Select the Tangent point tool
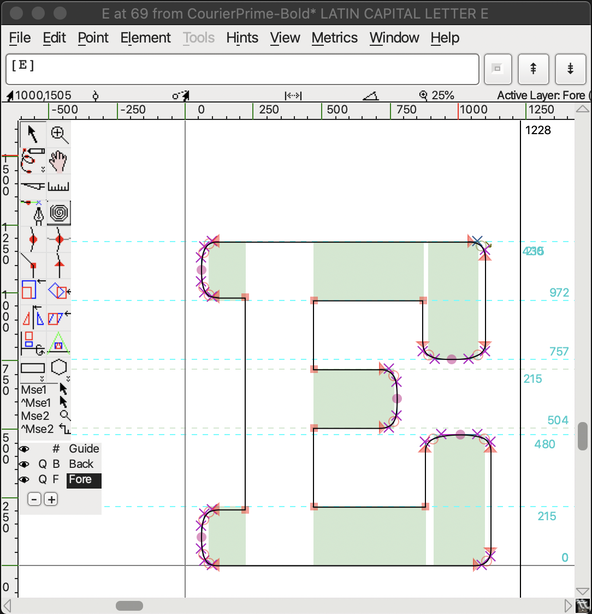 pyautogui.click(x=59, y=265)
